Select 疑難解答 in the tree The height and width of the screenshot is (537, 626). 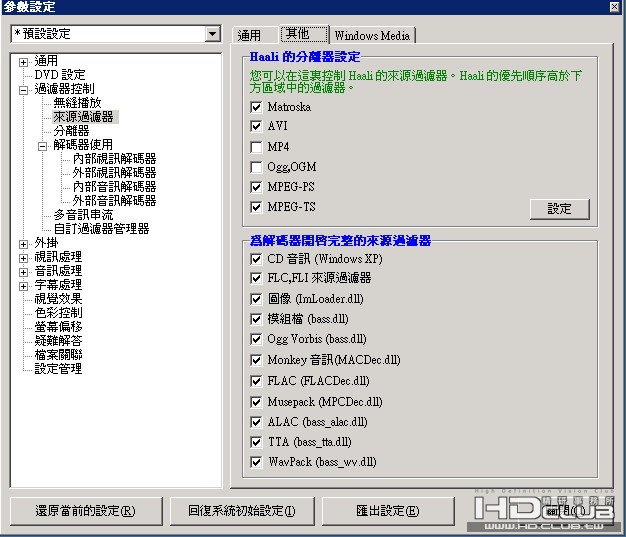pos(58,341)
